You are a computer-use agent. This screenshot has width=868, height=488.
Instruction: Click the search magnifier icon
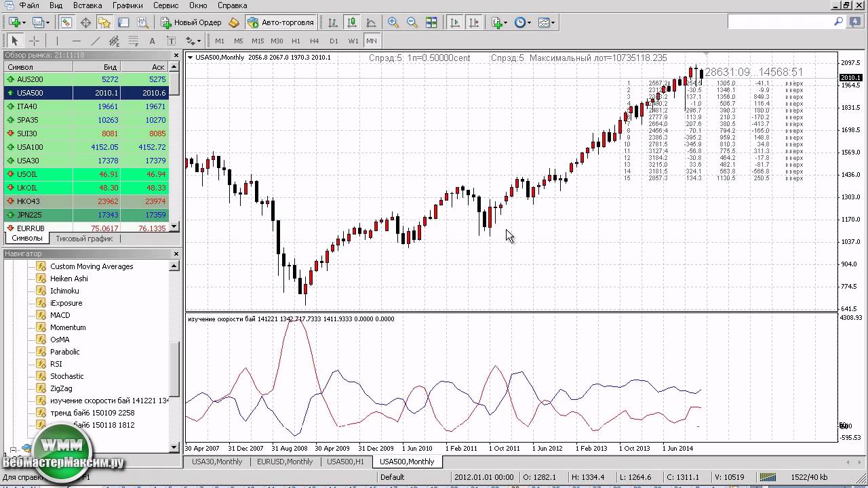(x=839, y=22)
